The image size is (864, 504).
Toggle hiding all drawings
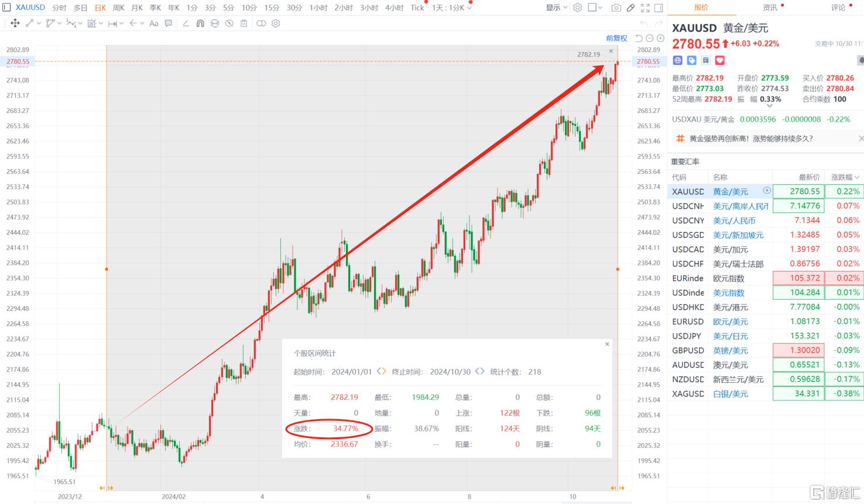click(x=229, y=23)
